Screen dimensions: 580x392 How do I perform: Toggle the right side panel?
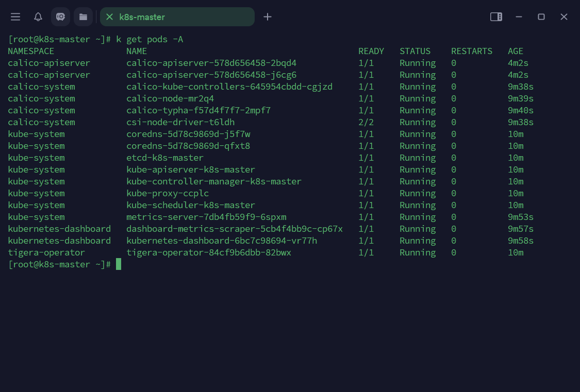tap(496, 17)
